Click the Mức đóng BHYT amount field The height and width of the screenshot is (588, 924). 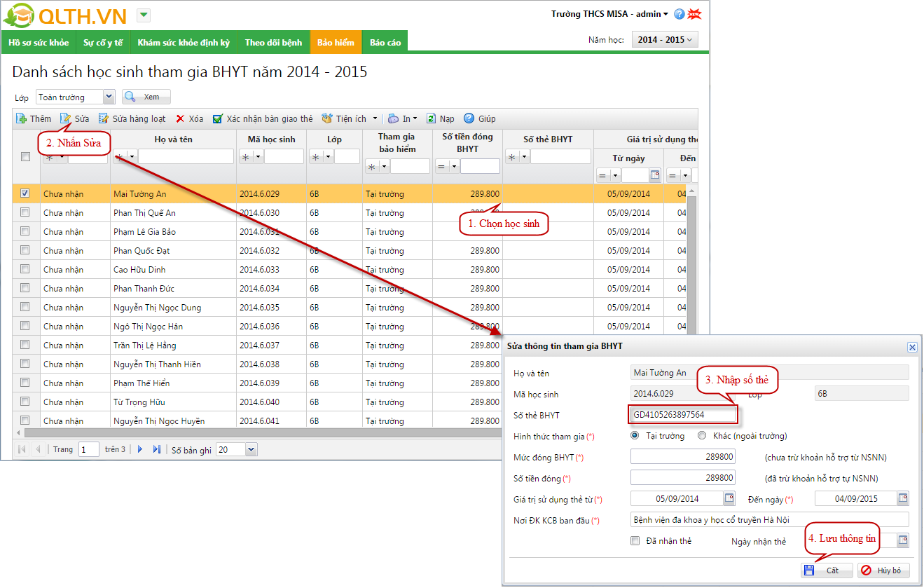(683, 456)
